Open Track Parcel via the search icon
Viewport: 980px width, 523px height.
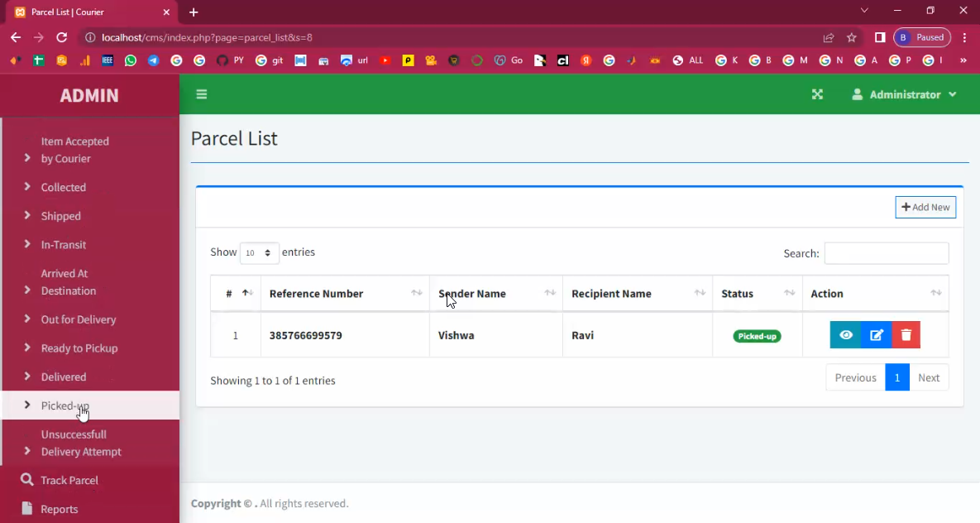point(27,480)
